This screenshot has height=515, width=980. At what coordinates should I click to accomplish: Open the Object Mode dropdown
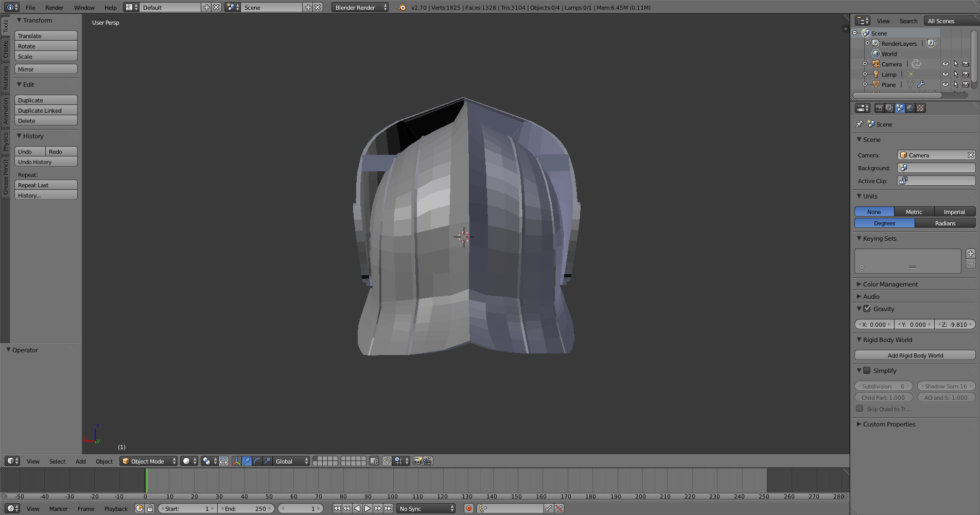click(148, 461)
